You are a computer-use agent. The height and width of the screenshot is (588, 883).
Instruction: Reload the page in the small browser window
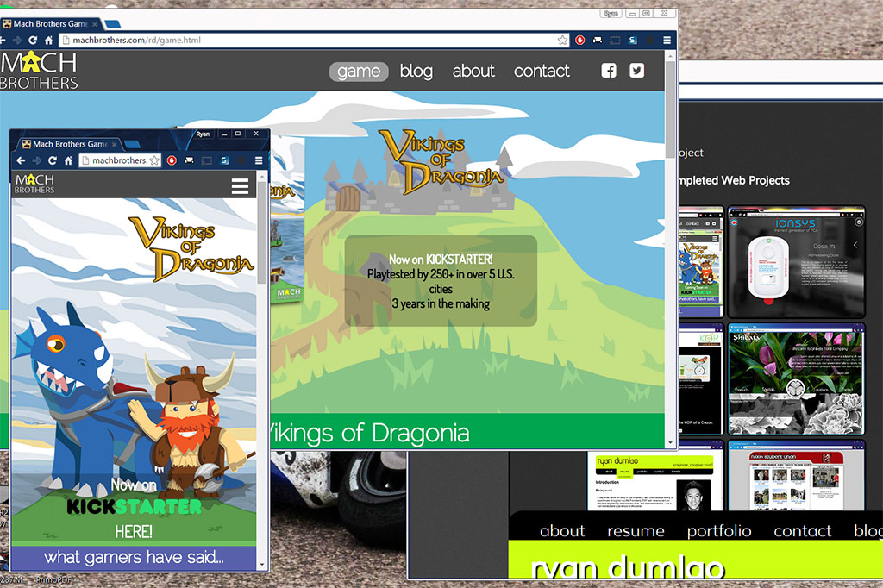[x=53, y=160]
